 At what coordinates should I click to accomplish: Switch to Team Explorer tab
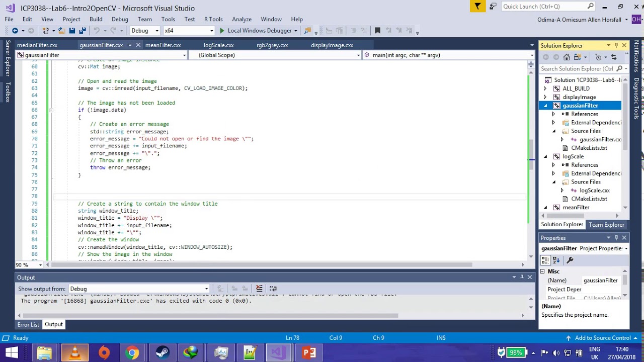pos(606,225)
